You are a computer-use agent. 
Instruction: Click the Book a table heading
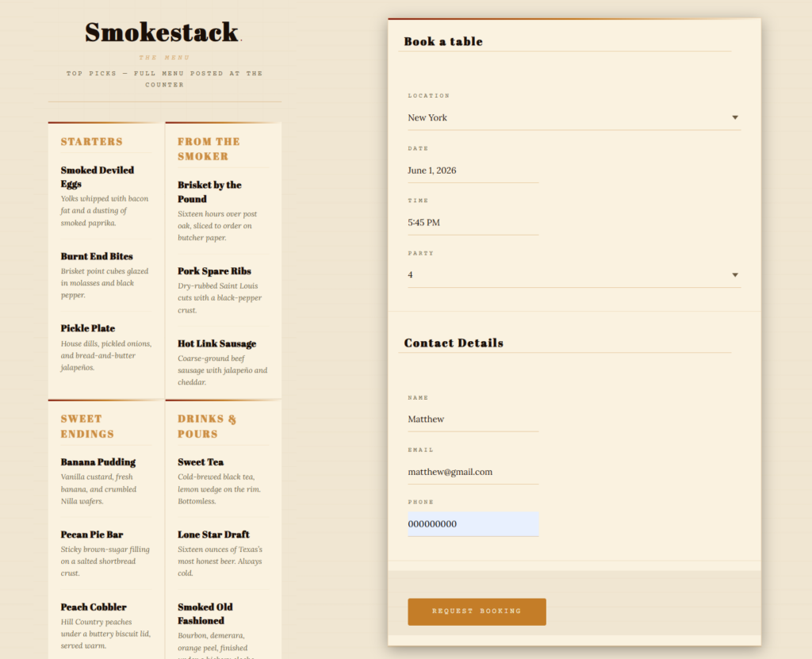(x=443, y=41)
